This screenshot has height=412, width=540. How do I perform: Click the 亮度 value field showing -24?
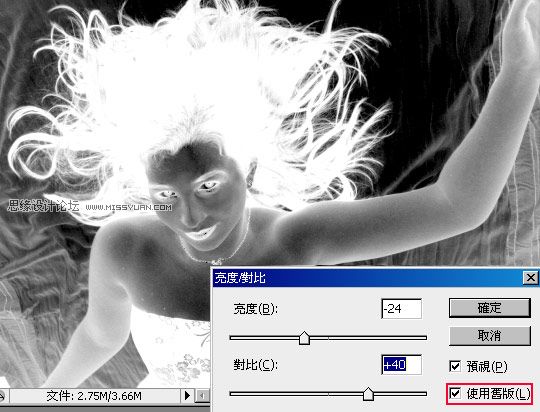(402, 308)
